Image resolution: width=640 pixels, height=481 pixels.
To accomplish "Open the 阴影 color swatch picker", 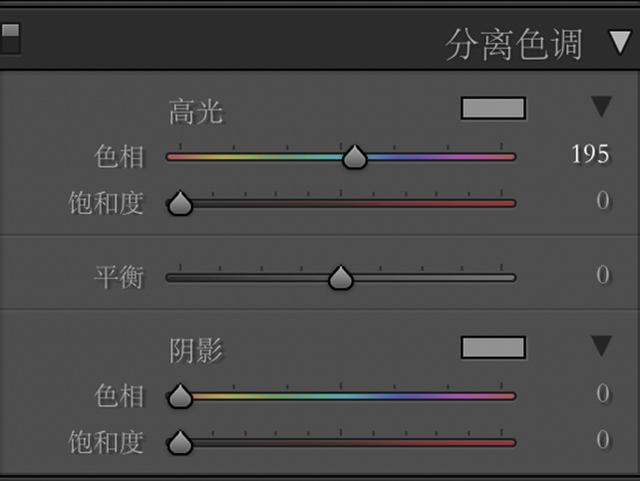I will [493, 347].
